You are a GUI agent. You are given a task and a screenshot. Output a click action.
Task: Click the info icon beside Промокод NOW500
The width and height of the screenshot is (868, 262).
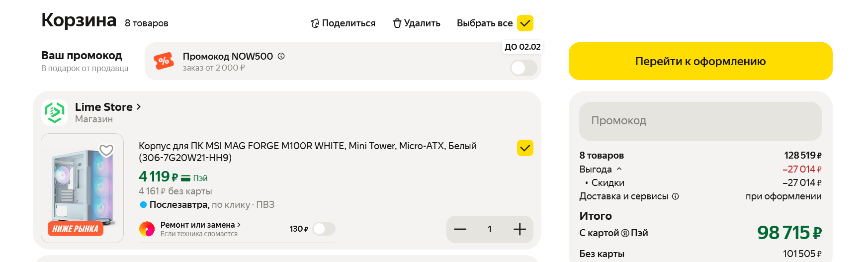[281, 56]
